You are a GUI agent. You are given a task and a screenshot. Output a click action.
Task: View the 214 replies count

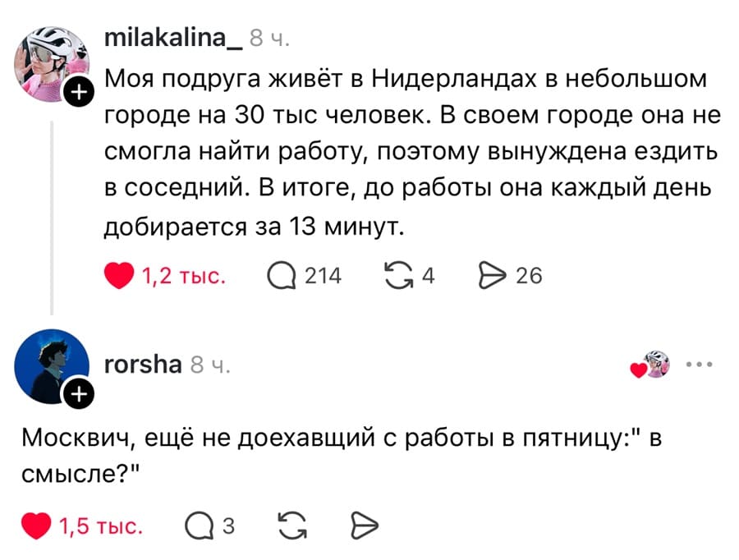pos(323,276)
